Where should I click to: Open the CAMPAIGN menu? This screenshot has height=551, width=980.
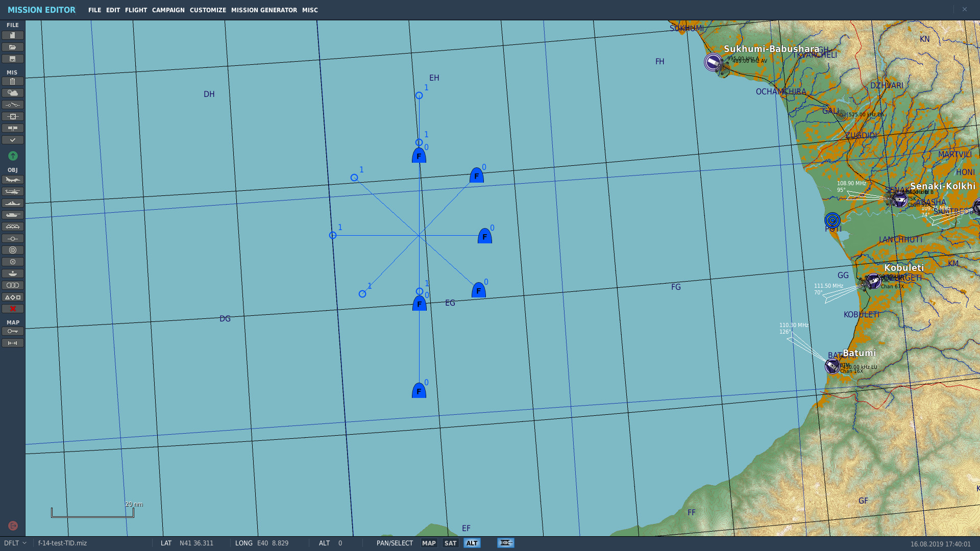pyautogui.click(x=168, y=10)
